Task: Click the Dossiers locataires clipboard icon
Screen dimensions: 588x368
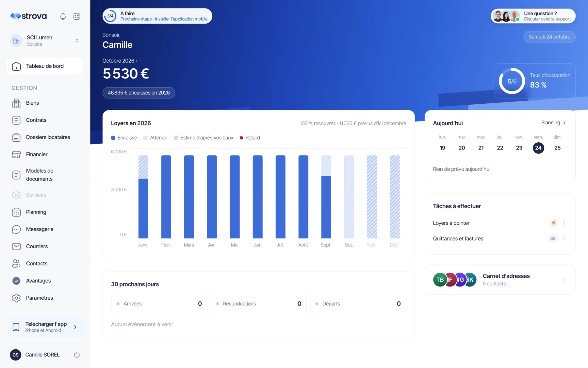Action: coord(16,137)
